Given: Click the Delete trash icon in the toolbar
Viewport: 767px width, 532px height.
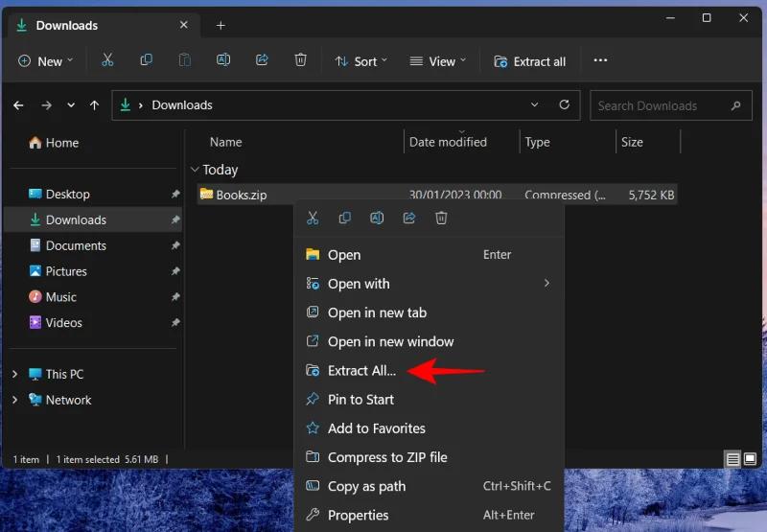Looking at the screenshot, I should [300, 60].
